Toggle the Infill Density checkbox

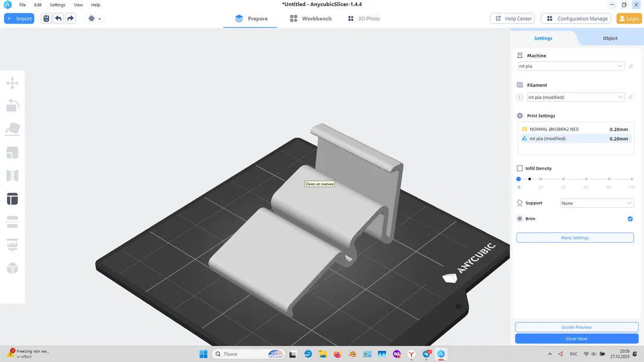pyautogui.click(x=520, y=169)
